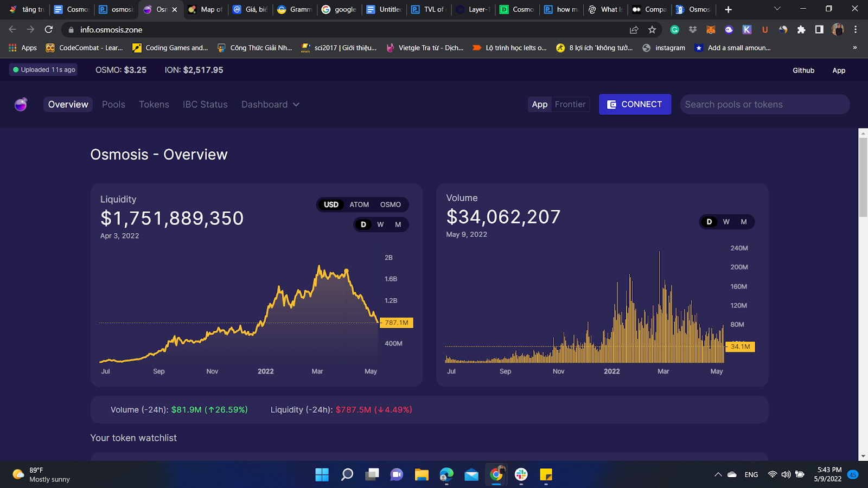868x488 pixels.
Task: Go back with the browser arrow
Action: [12, 29]
